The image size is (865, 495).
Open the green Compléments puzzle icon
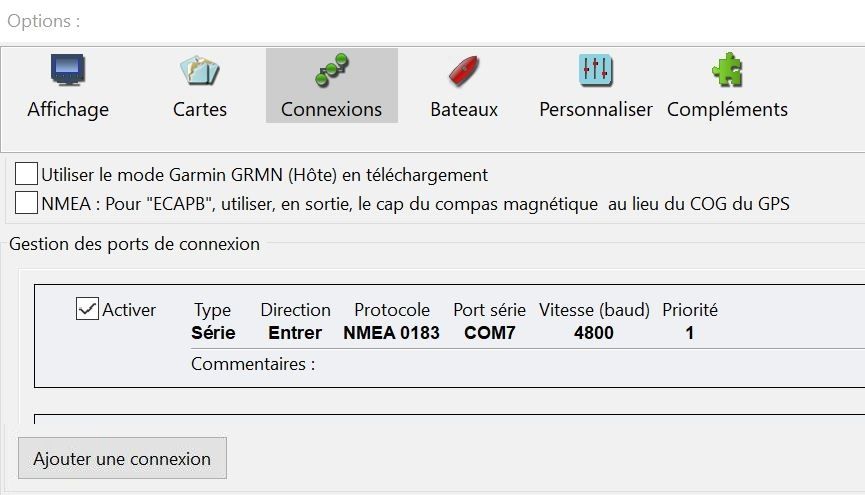point(727,70)
